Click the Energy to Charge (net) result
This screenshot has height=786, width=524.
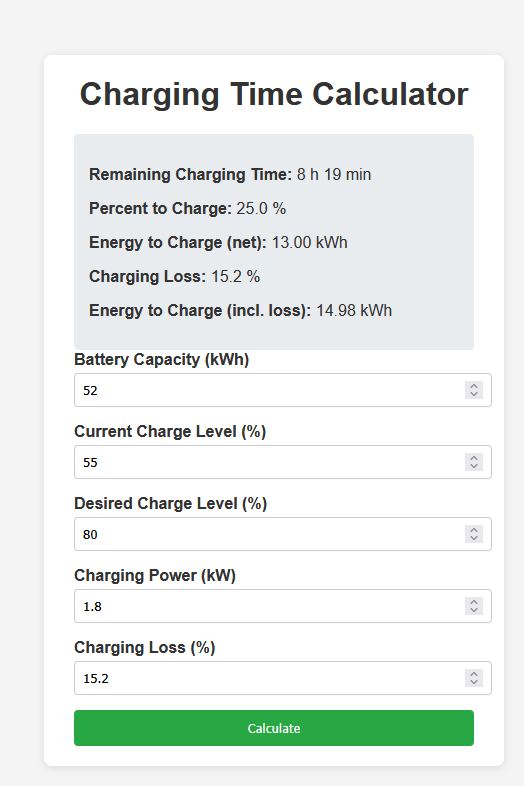point(218,243)
